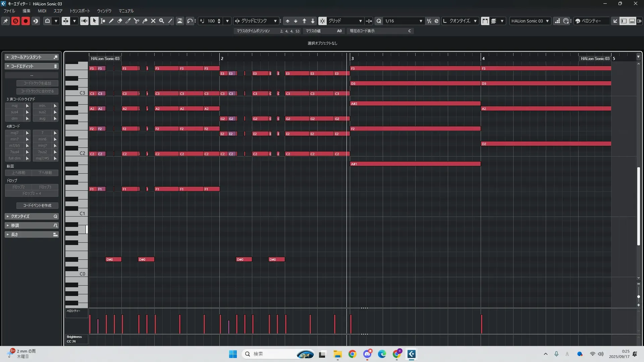
Task: Select the Zoom magnifier tool
Action: pos(162,21)
